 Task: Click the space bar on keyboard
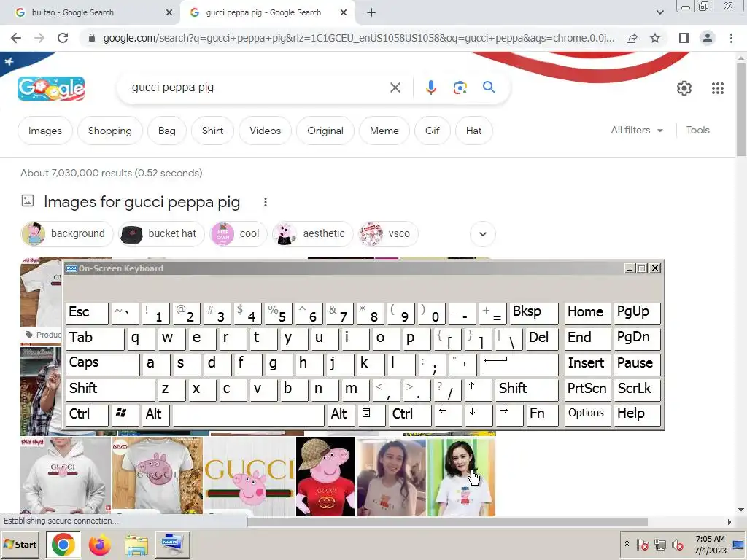(248, 415)
